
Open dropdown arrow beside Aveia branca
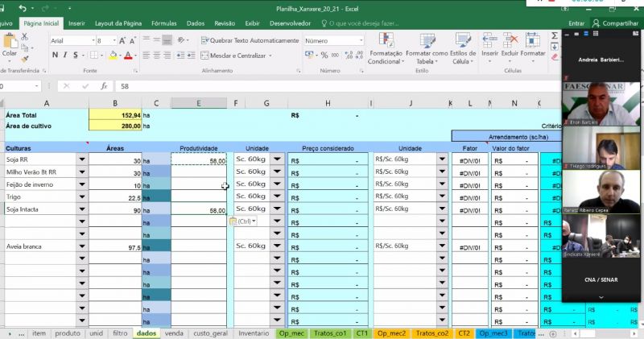[x=82, y=246]
